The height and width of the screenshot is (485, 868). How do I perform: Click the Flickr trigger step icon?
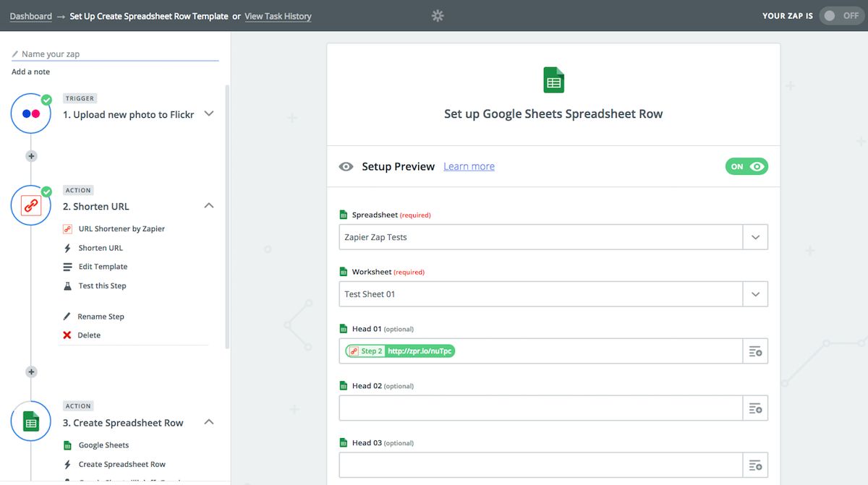tap(31, 114)
